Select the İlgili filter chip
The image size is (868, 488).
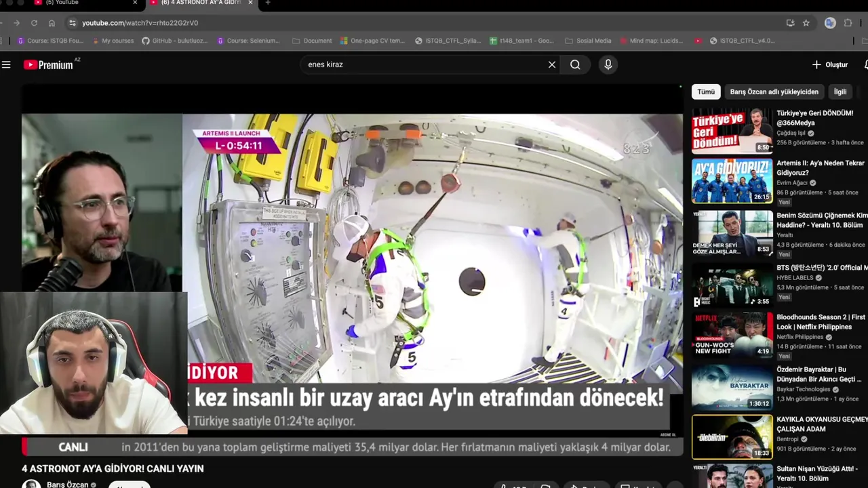click(x=840, y=91)
